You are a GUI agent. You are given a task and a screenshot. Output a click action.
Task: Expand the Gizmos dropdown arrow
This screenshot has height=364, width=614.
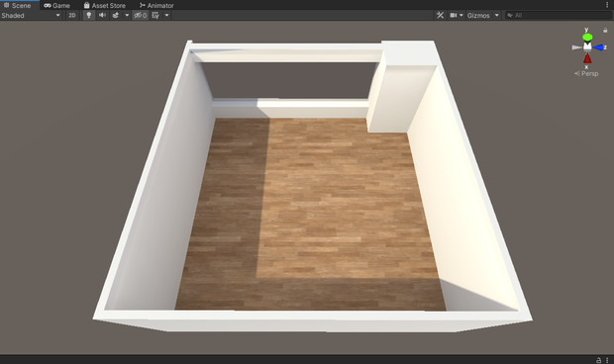click(x=496, y=15)
